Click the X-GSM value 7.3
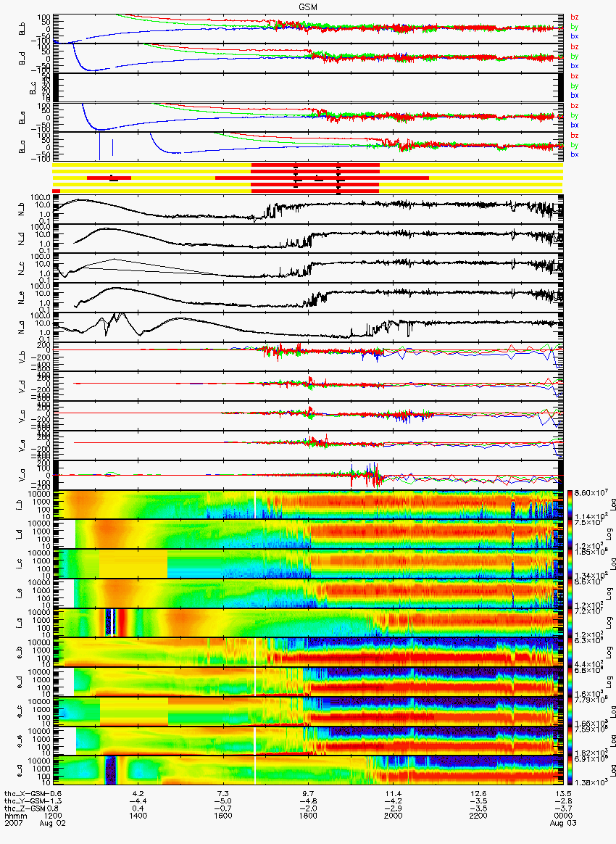 (223, 793)
